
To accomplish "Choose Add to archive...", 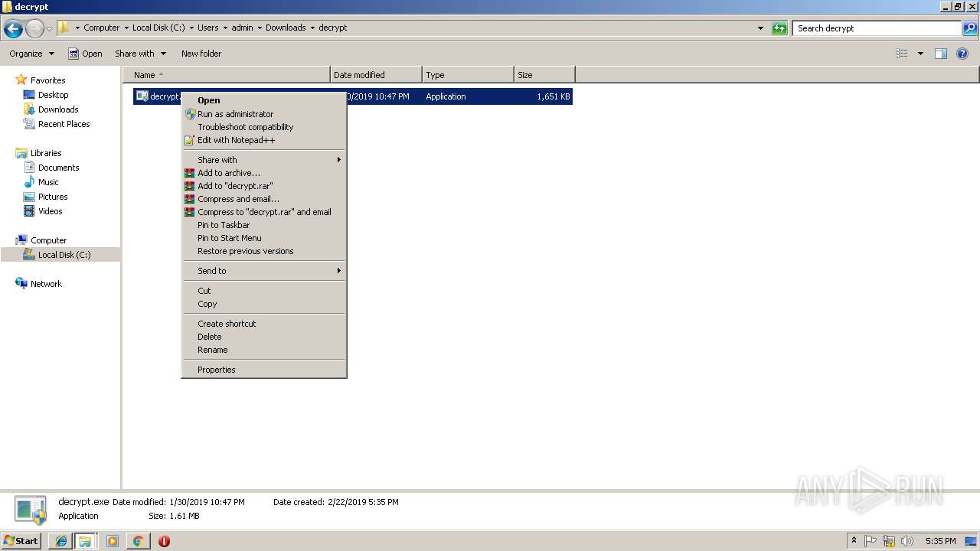I will point(263,173).
